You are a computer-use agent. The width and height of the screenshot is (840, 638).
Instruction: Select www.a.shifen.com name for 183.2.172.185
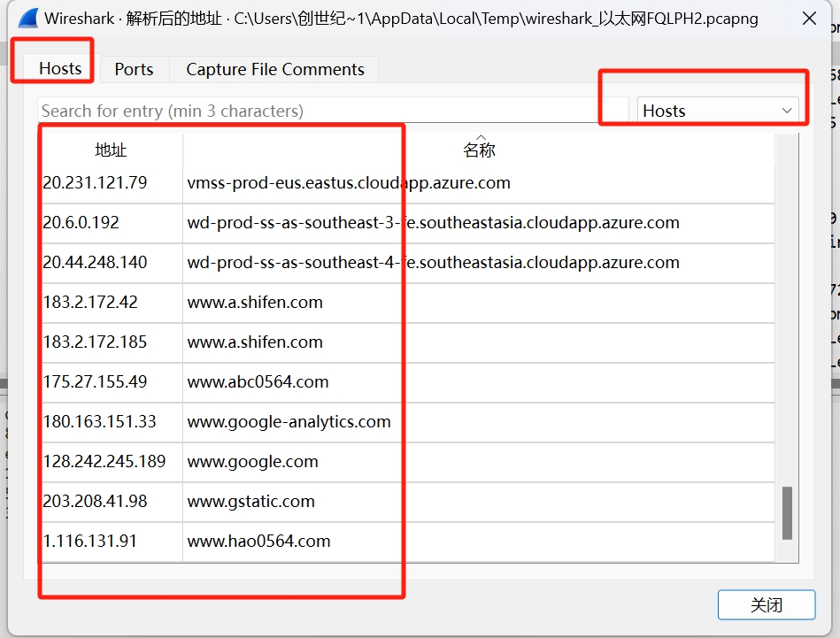click(x=255, y=342)
